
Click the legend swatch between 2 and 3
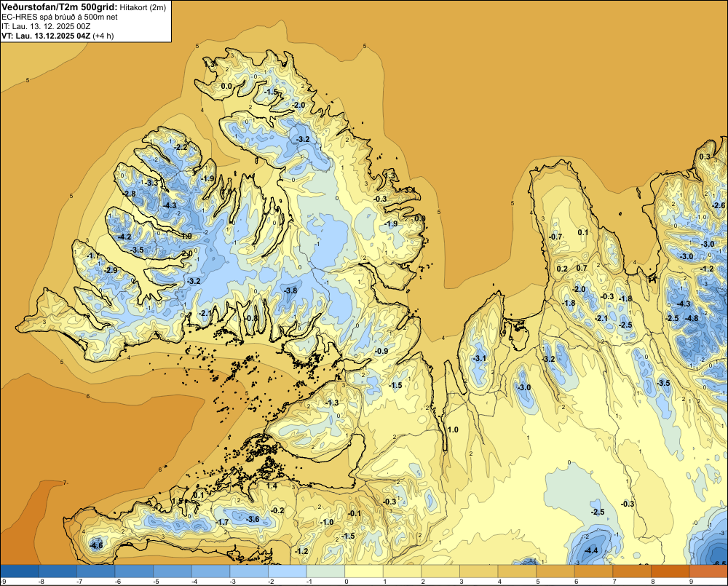pos(440,571)
